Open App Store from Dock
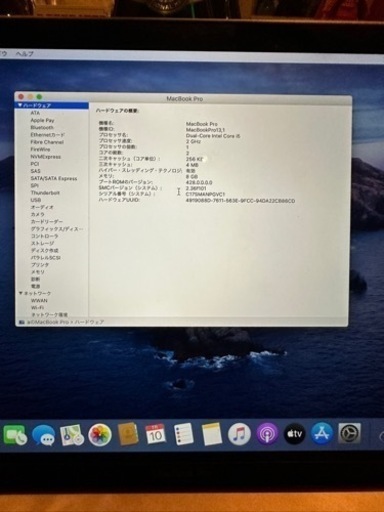The width and height of the screenshot is (384, 512). tap(322, 433)
